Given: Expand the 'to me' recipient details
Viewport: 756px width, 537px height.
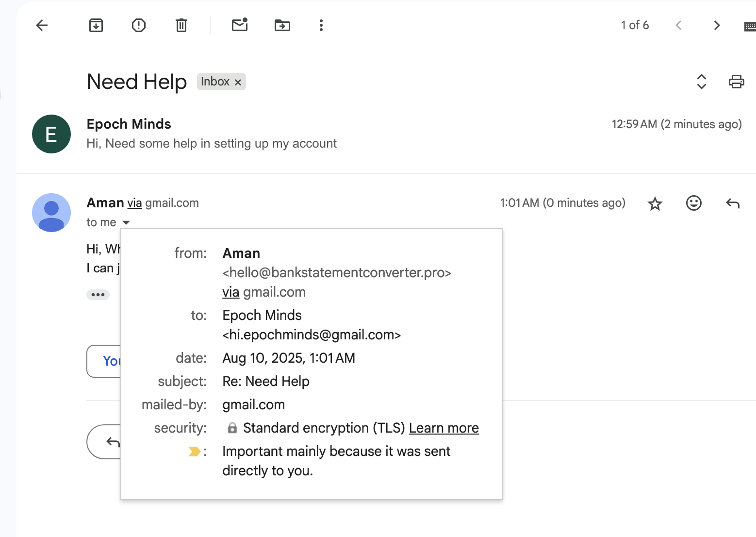Looking at the screenshot, I should 126,222.
